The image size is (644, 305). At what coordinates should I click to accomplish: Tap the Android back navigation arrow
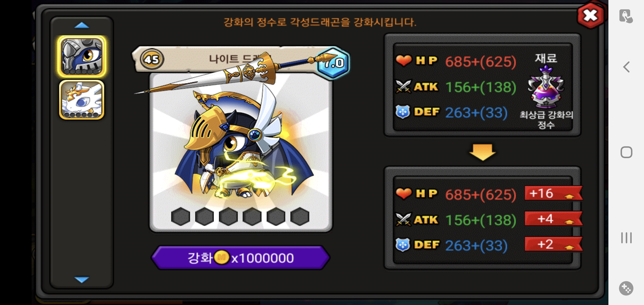pyautogui.click(x=626, y=67)
